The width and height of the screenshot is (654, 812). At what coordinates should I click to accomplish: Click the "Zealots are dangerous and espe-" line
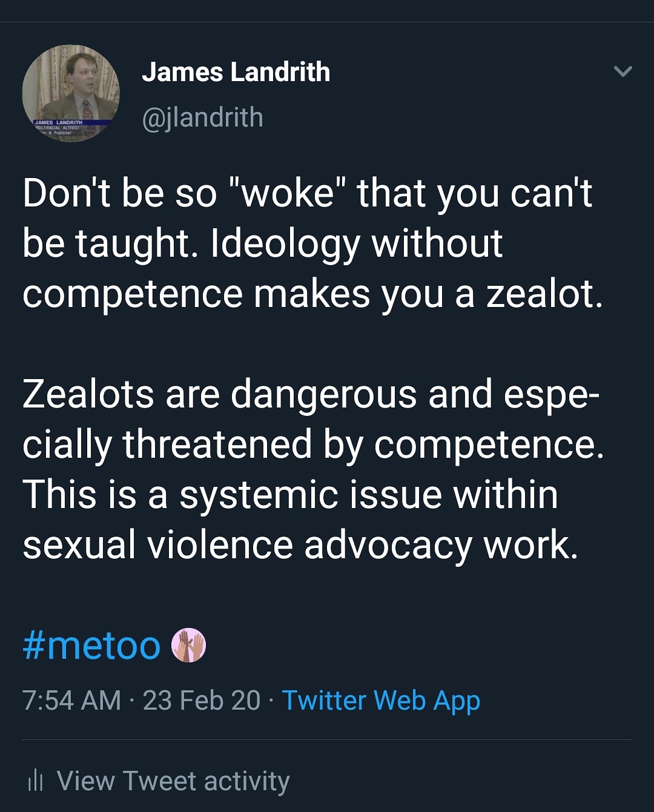point(311,394)
